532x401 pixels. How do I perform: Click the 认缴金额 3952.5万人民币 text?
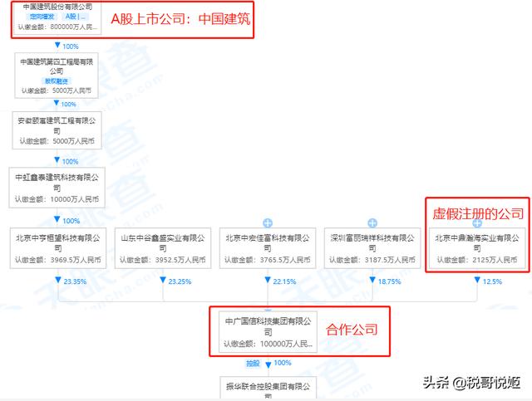coord(163,260)
